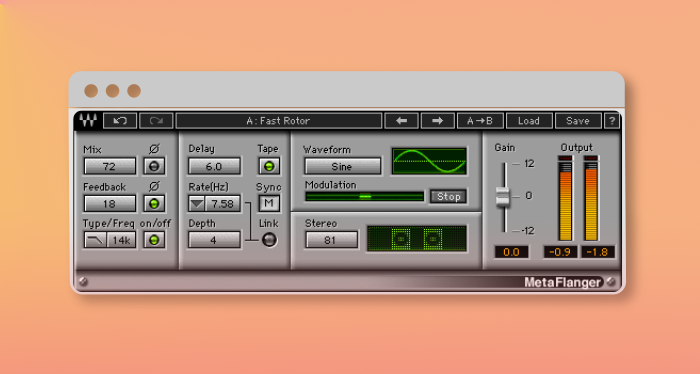Reset left output peak -0.9
The image size is (700, 374).
[560, 252]
